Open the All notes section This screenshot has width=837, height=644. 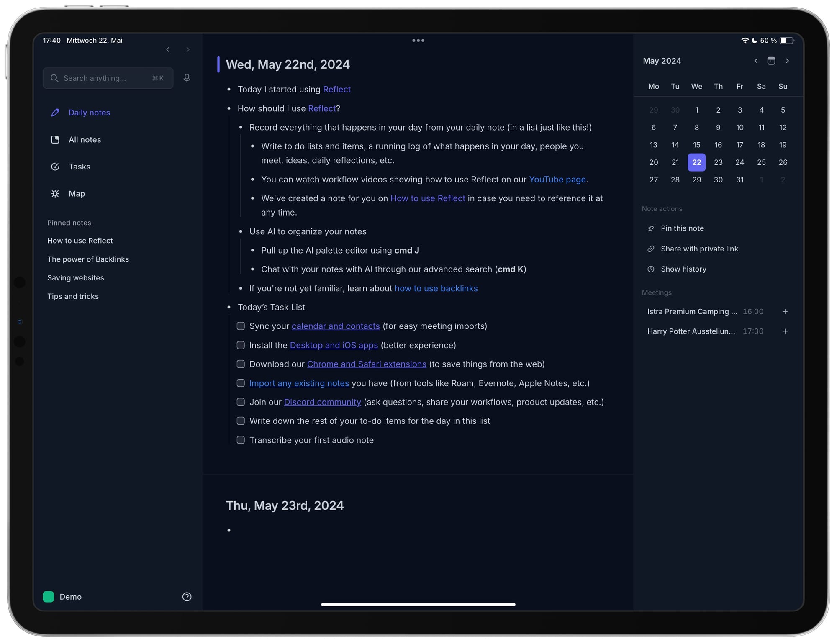(x=85, y=140)
